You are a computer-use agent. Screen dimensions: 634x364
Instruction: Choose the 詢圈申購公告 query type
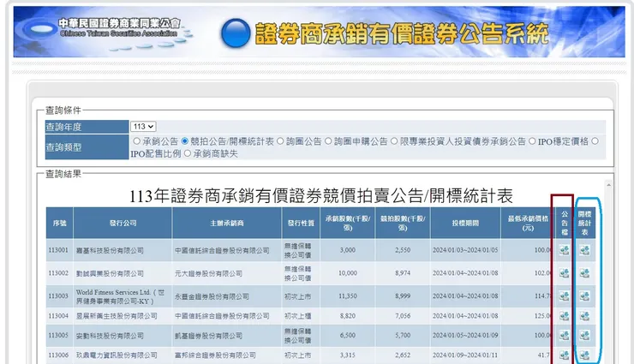tap(328, 141)
